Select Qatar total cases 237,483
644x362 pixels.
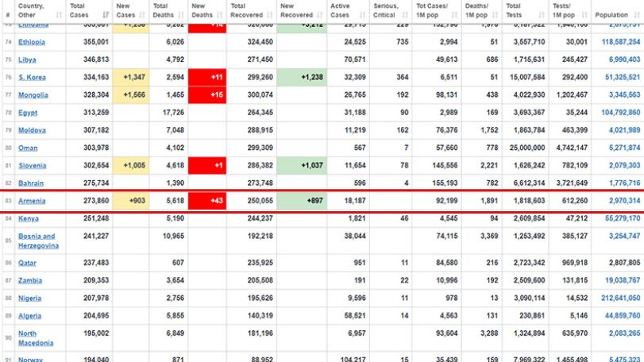(96, 263)
